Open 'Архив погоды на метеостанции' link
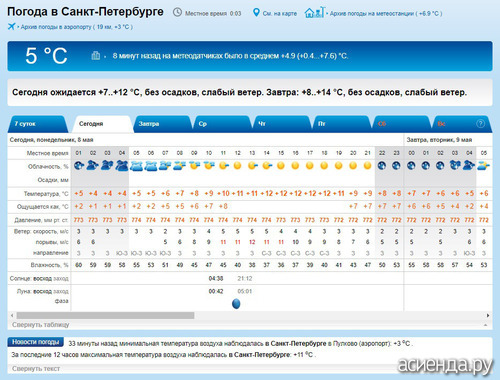Viewport: 500px width, 380px height. (386, 14)
